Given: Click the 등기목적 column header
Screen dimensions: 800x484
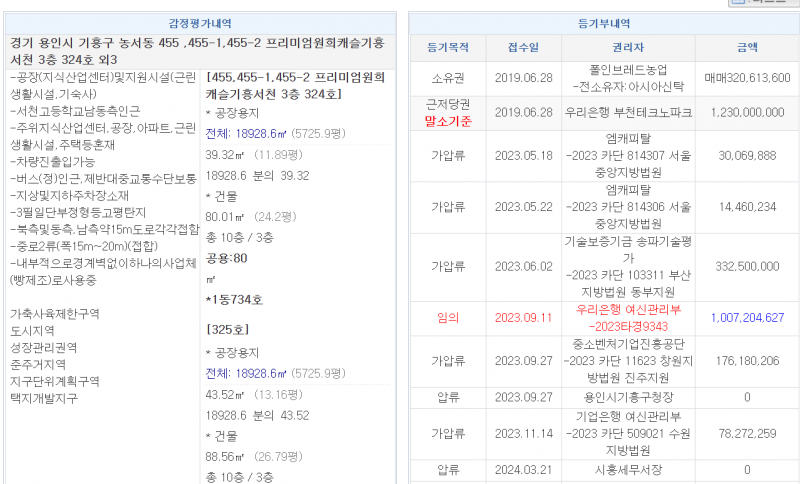Looking at the screenshot, I should point(447,47).
